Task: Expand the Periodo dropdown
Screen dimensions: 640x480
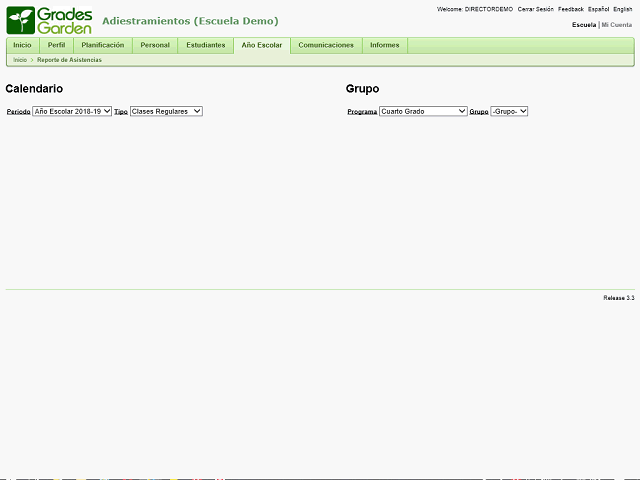Action: coord(72,111)
